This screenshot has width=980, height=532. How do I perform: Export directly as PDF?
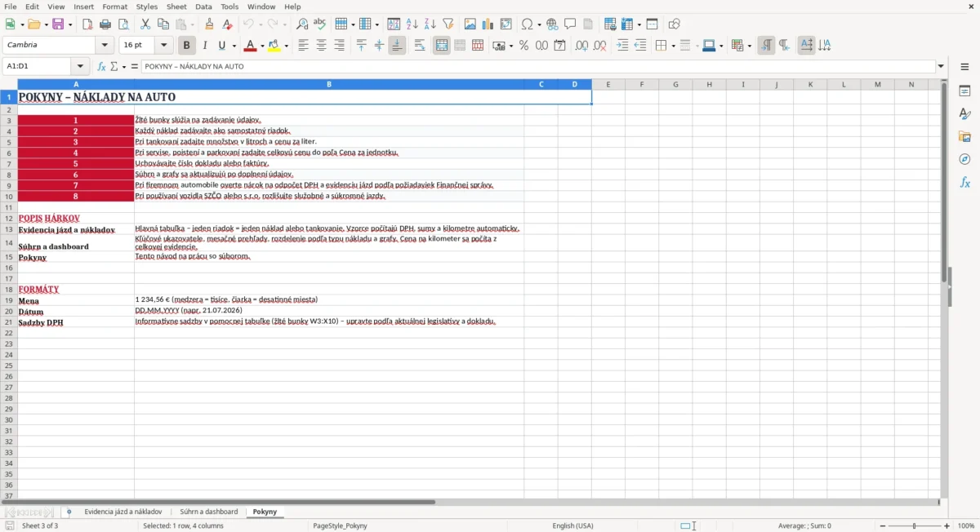pyautogui.click(x=87, y=24)
